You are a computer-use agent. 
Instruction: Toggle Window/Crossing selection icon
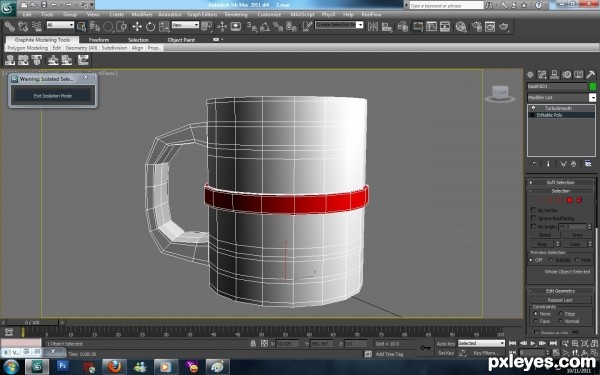[122, 26]
